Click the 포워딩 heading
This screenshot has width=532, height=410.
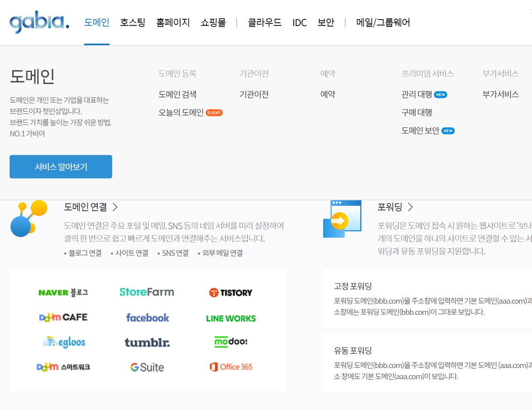pos(390,207)
